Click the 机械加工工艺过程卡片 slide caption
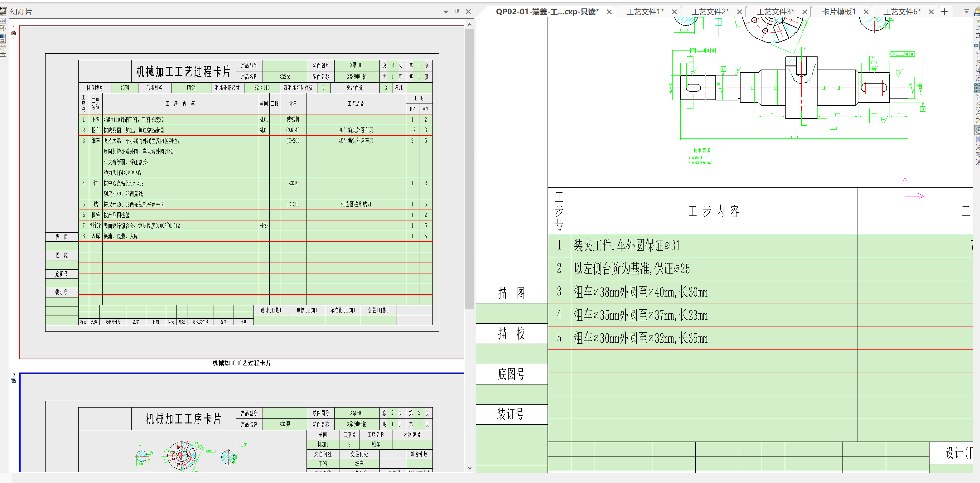This screenshot has width=980, height=483. pos(242,363)
